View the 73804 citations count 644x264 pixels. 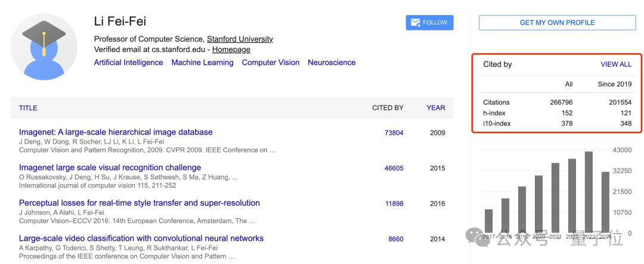[x=394, y=133]
